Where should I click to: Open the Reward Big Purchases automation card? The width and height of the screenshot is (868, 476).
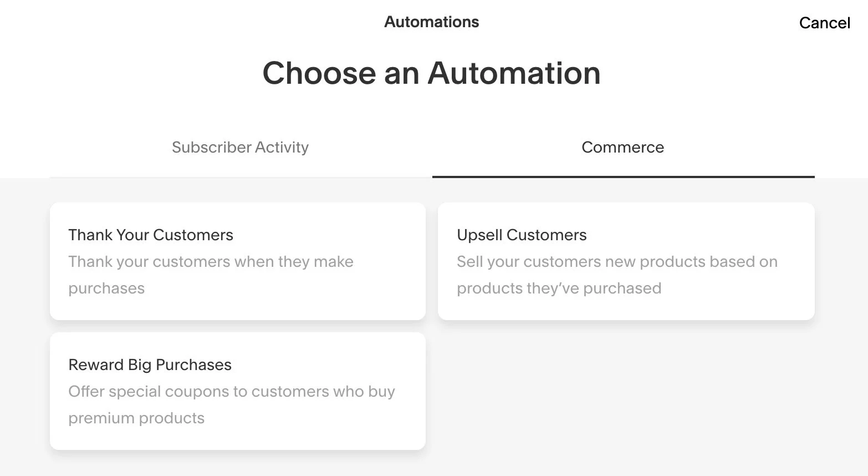238,391
